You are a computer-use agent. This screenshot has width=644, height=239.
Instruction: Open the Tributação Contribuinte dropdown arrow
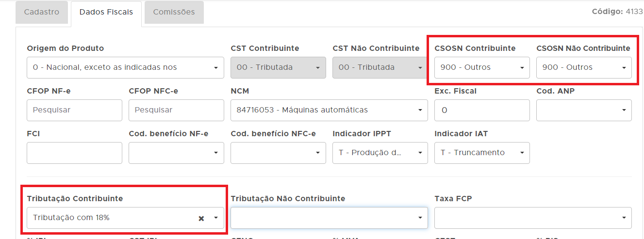pyautogui.click(x=215, y=218)
